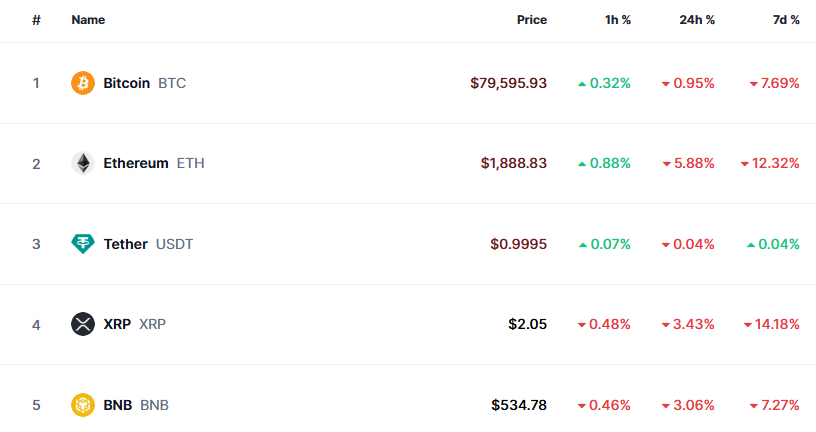Click the orange Bitcoin logo icon

point(83,83)
